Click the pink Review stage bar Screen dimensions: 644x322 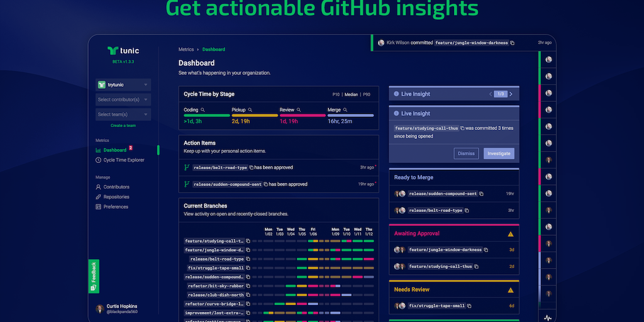click(x=303, y=116)
